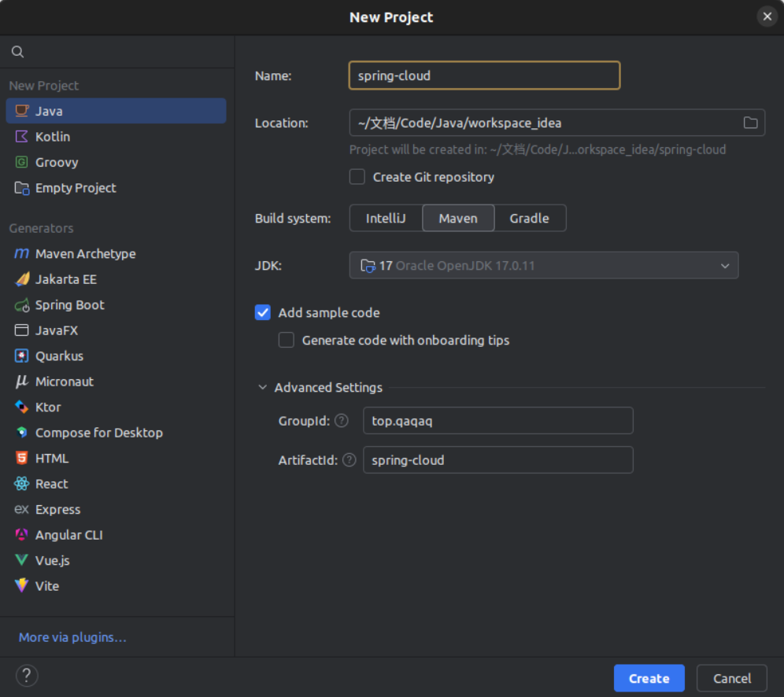Screen dimensions: 784x697
Task: Click the Groovy icon in sidebar
Action: (21, 162)
